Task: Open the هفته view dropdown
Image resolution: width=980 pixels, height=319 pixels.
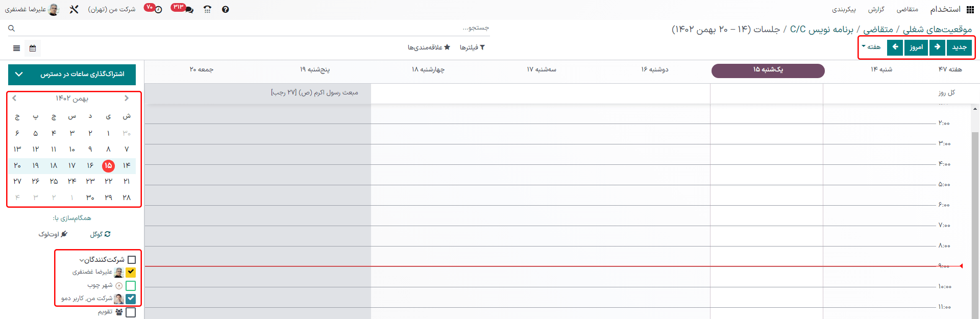Action: 871,47
